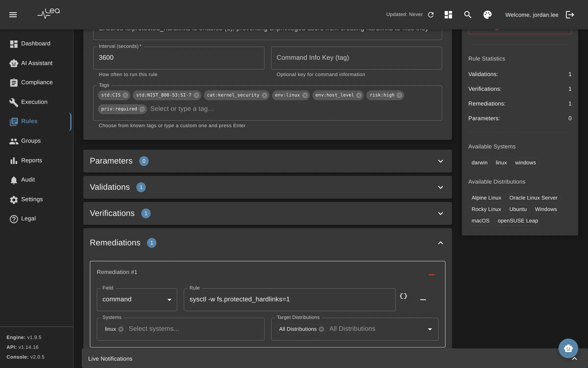This screenshot has width=588, height=368.
Task: Open the AI assistant chat bubble
Action: [x=568, y=348]
